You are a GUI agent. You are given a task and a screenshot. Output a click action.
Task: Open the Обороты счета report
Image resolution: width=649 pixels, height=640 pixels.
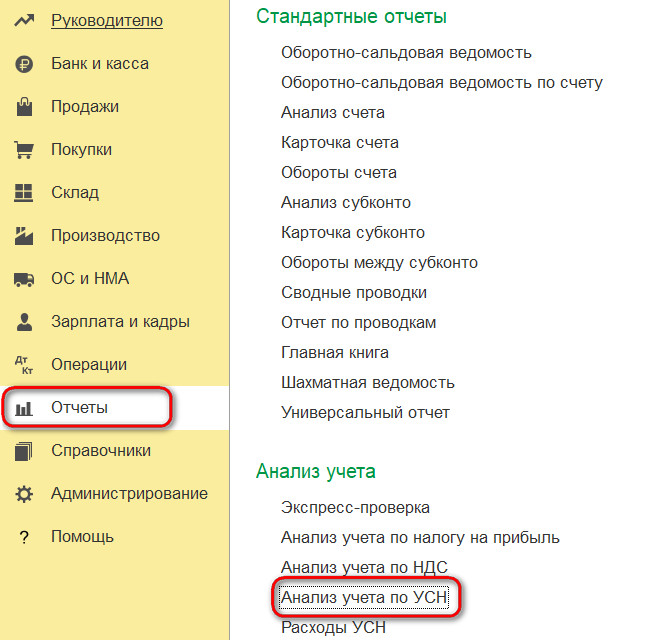click(x=339, y=173)
